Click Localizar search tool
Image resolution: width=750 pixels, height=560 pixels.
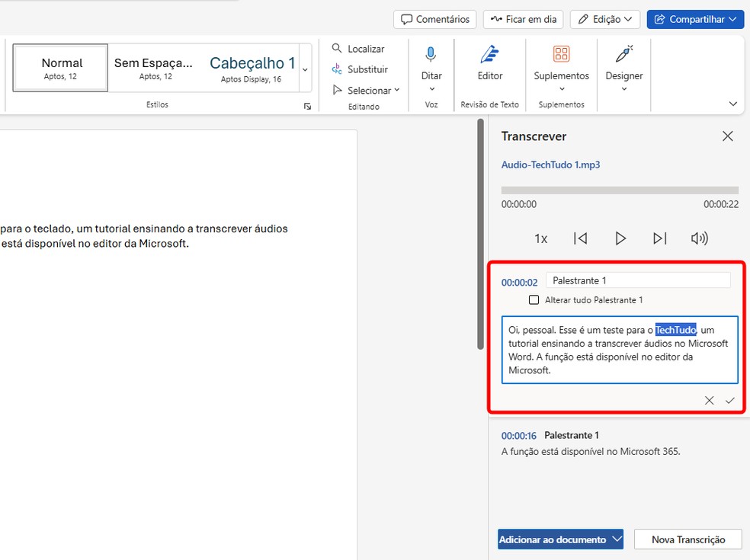point(358,49)
